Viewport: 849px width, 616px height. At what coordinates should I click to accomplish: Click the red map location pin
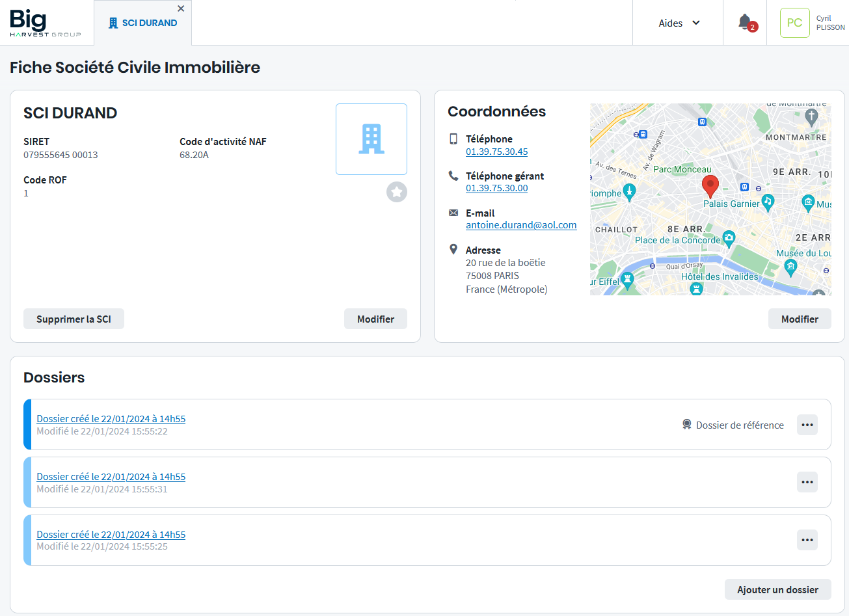710,185
